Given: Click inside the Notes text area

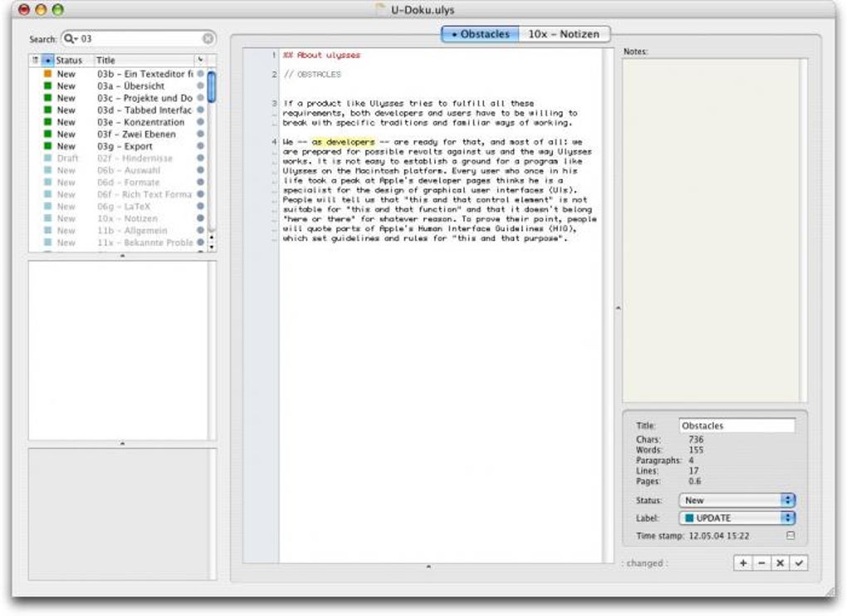Looking at the screenshot, I should (711, 231).
